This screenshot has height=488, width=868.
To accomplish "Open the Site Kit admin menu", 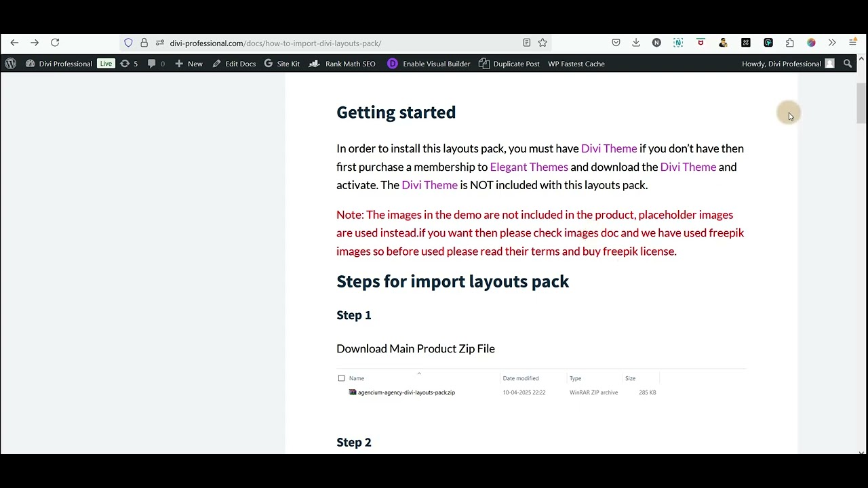I will point(282,64).
